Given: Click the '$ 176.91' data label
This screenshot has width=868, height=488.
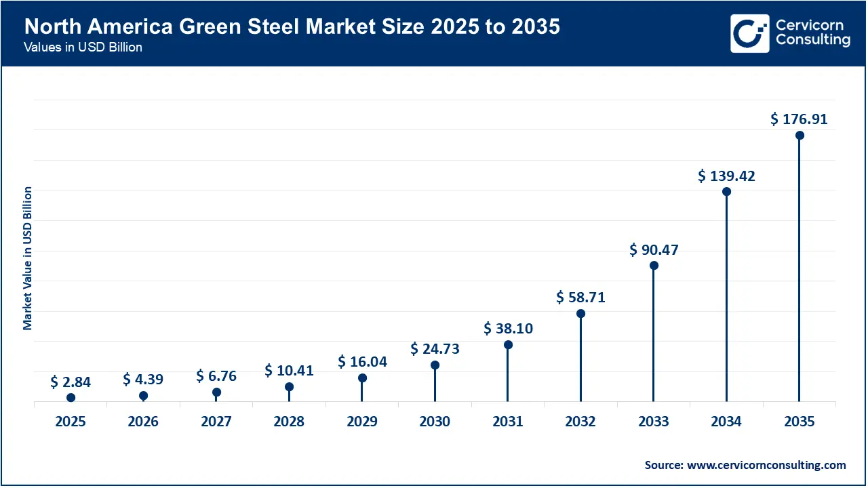Looking at the screenshot, I should click(800, 119).
